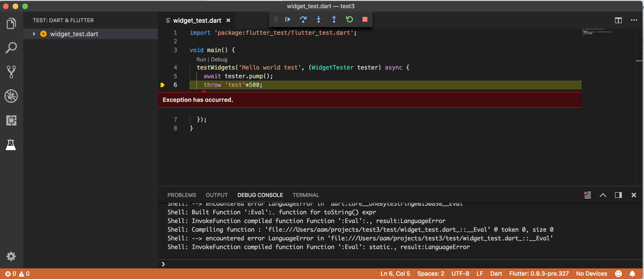Continue debug execution

[287, 20]
